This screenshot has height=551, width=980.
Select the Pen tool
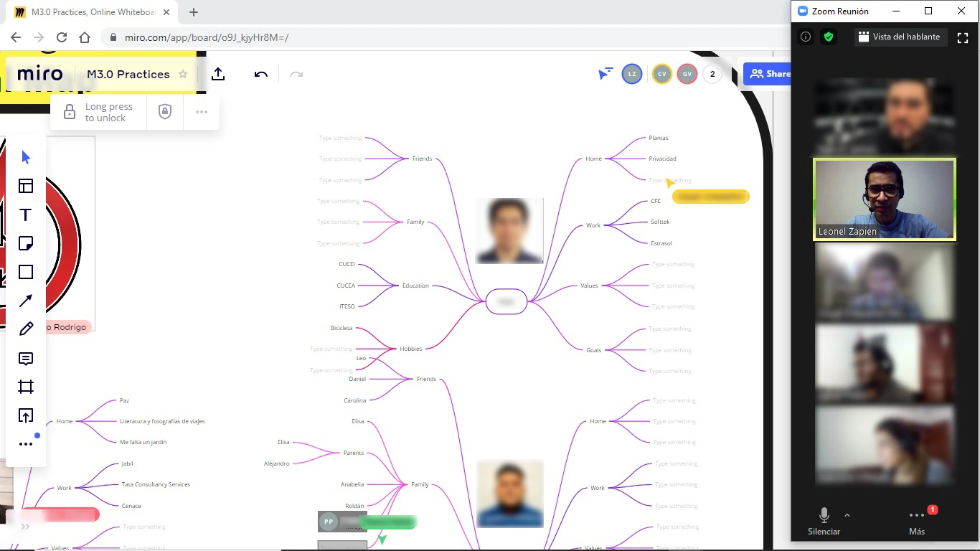(25, 329)
